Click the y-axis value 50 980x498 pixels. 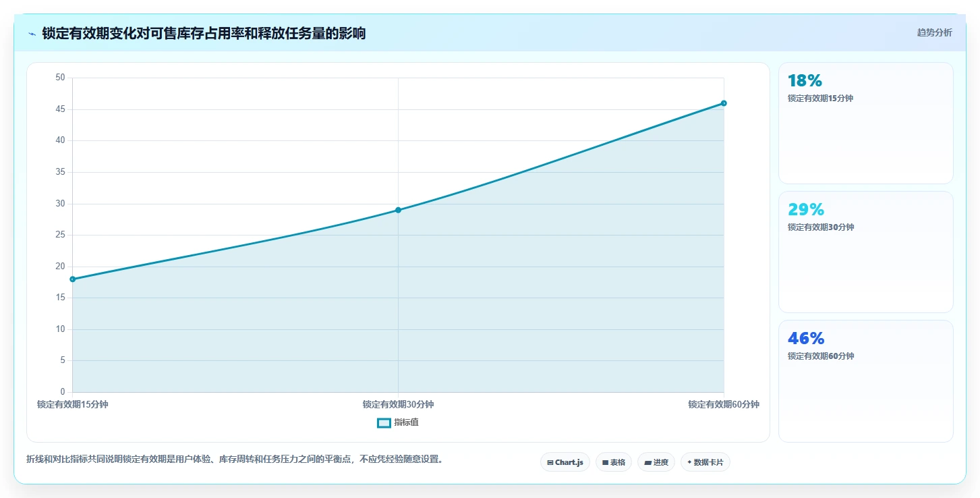61,78
